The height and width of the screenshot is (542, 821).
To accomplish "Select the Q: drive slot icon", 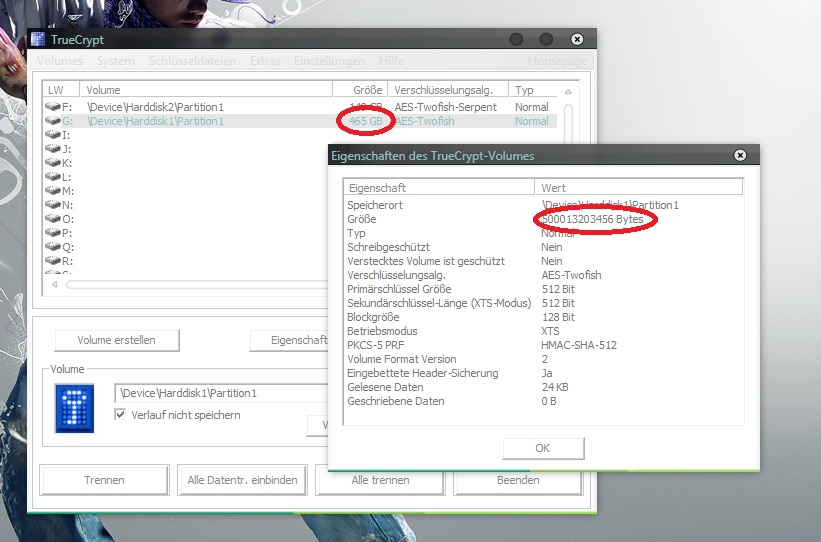I will pos(53,247).
